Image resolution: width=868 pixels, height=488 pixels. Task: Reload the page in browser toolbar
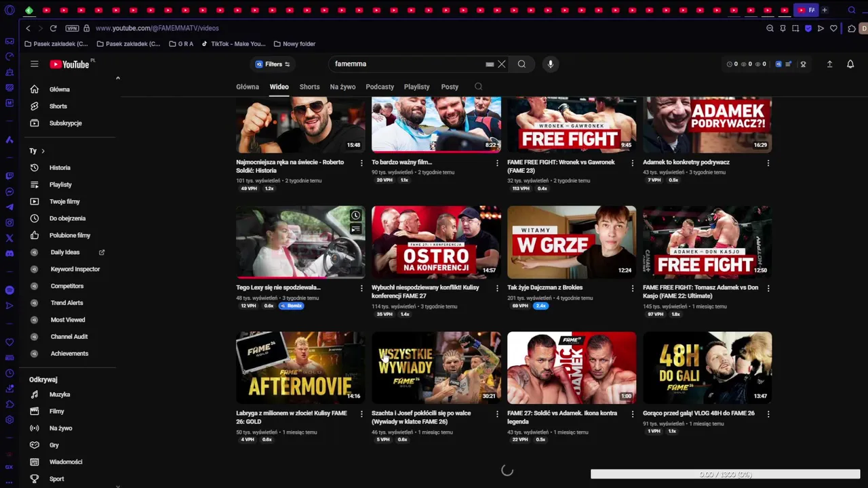coord(53,28)
